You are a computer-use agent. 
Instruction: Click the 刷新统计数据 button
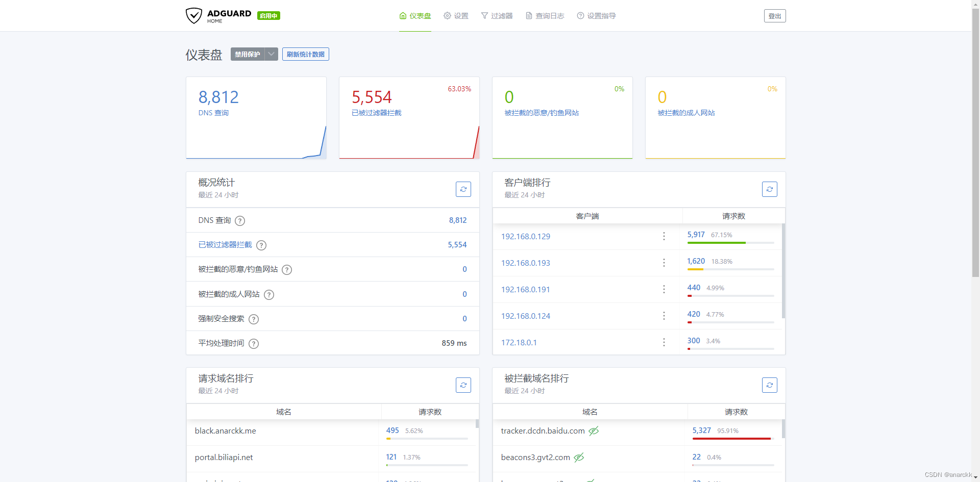click(306, 54)
